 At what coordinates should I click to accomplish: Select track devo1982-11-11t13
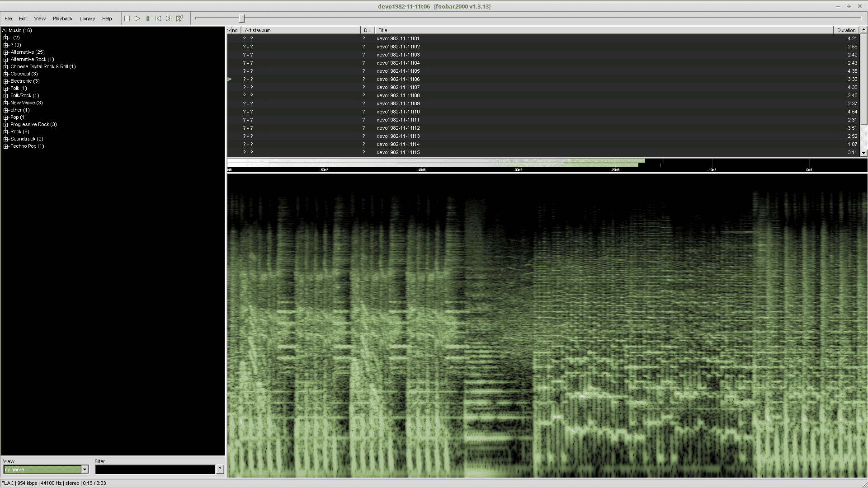tap(543, 136)
